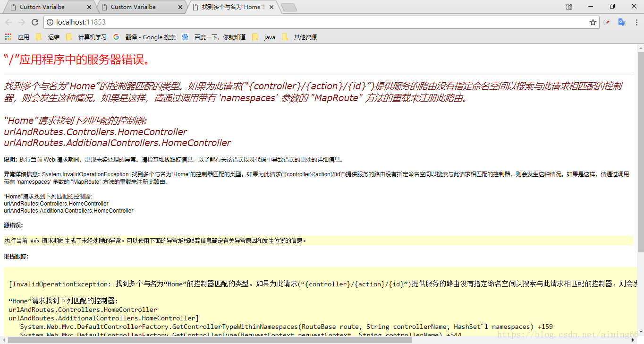
Task: Open the java bookmark folder
Action: click(x=264, y=37)
